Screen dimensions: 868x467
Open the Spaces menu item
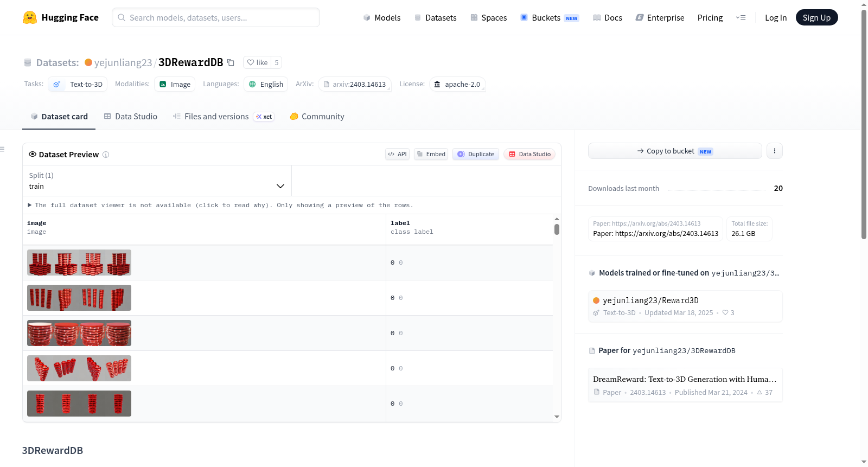tap(489, 17)
